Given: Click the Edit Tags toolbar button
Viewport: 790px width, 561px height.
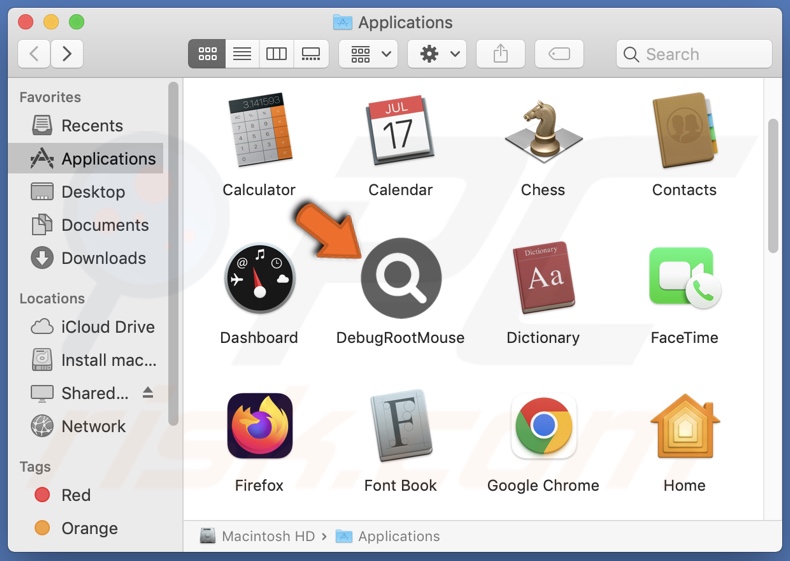Looking at the screenshot, I should pyautogui.click(x=559, y=53).
